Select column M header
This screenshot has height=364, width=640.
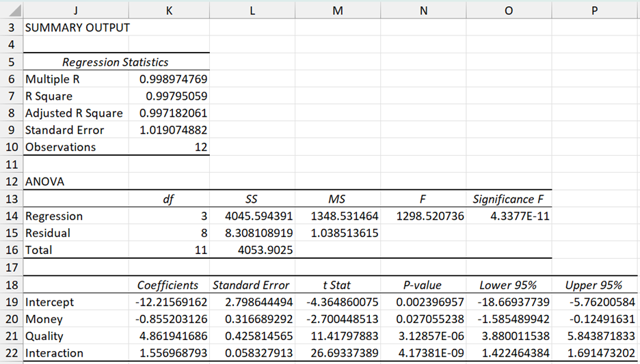(x=337, y=11)
